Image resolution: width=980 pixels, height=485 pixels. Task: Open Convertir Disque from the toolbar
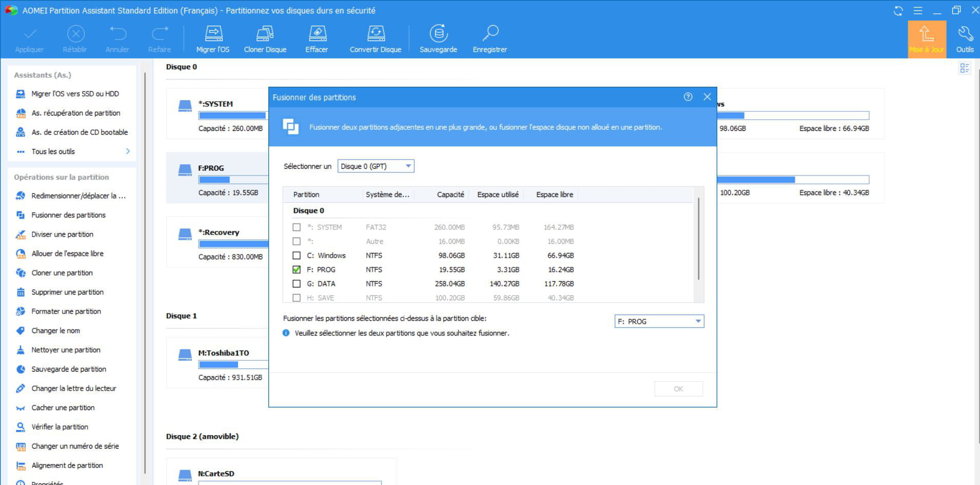click(376, 33)
